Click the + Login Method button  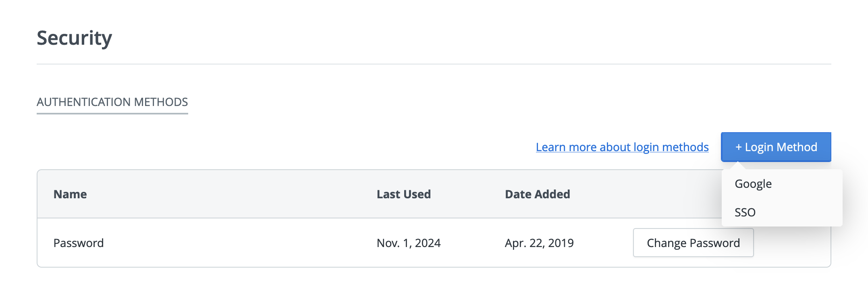(776, 147)
